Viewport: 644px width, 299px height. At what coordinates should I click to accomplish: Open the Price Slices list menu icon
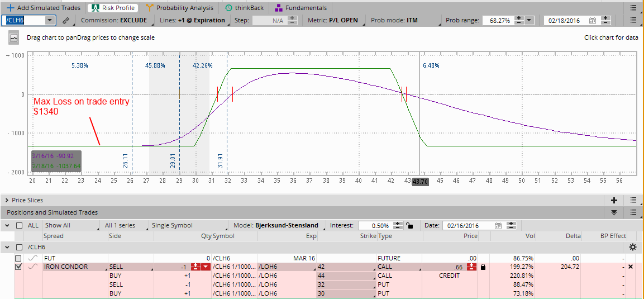coord(632,200)
